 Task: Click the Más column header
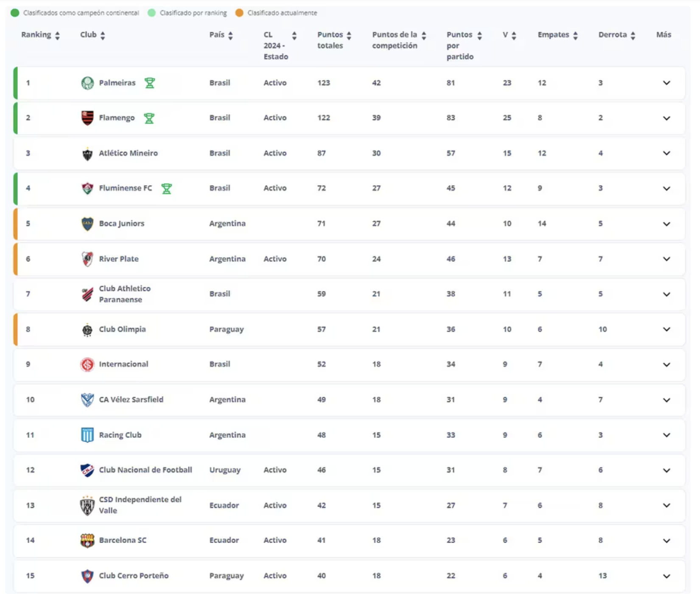click(x=664, y=35)
